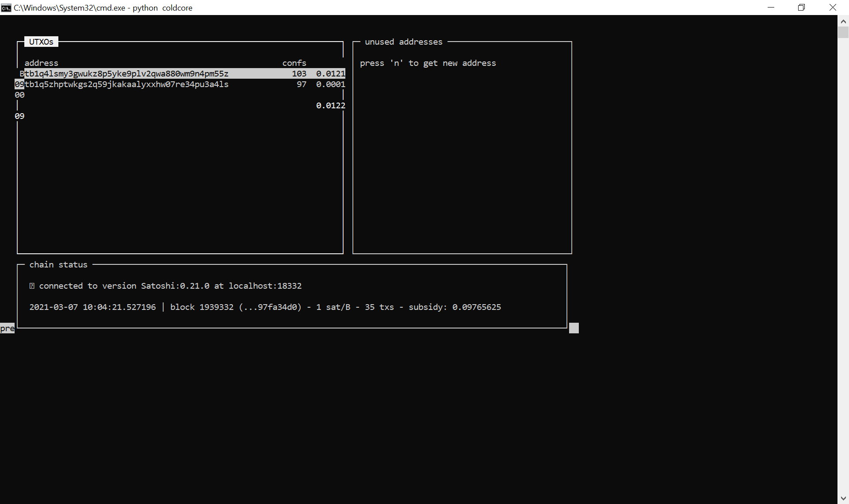
Task: Click the 'press n to get new address' text
Action: tap(428, 63)
